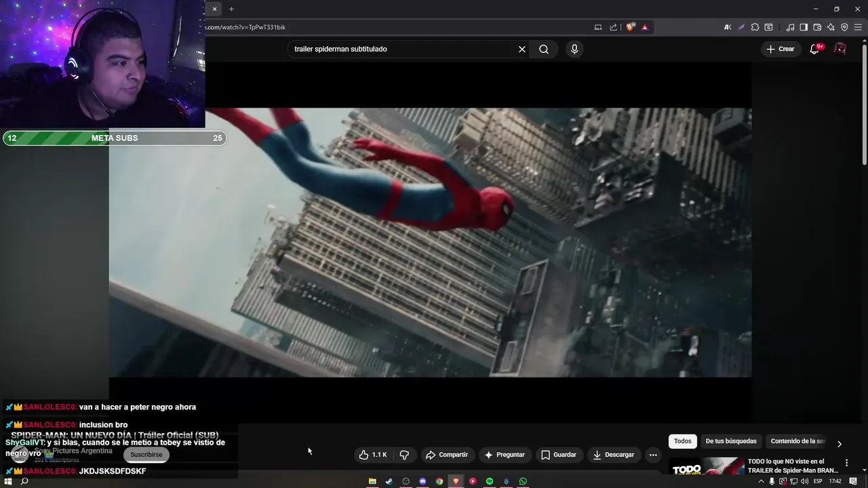Open the TODO lo que NO viste recommended thumbnail
The image size is (868, 488).
[x=706, y=466]
